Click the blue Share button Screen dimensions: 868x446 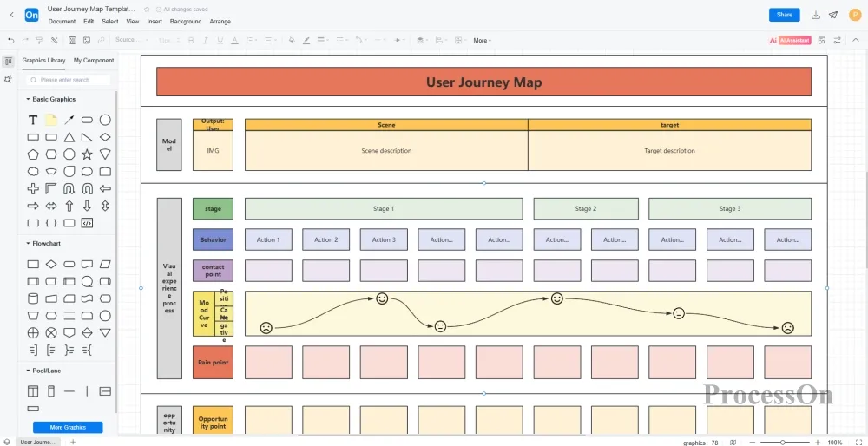tap(784, 15)
